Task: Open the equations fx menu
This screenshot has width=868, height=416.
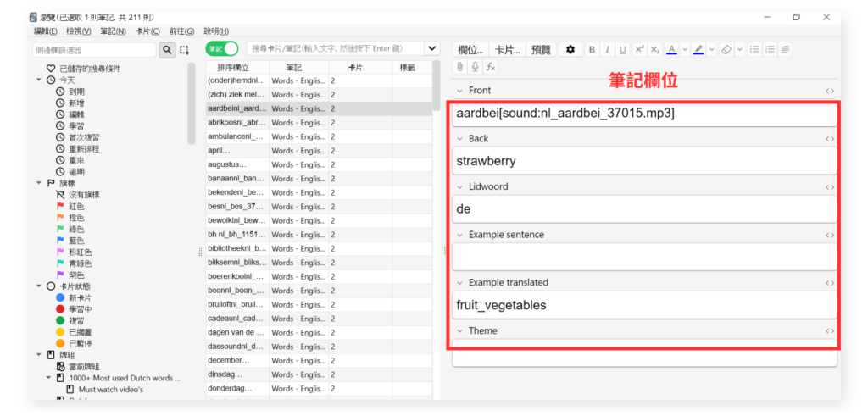Action: [x=490, y=66]
